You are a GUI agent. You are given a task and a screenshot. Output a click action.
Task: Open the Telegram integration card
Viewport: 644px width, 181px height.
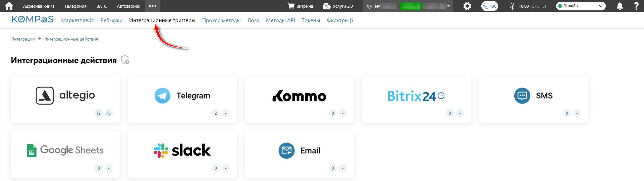point(182,99)
